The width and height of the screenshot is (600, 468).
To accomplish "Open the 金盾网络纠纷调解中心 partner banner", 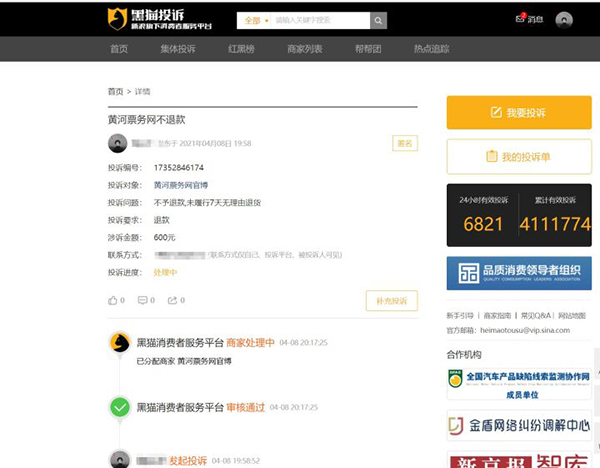I will tap(519, 425).
